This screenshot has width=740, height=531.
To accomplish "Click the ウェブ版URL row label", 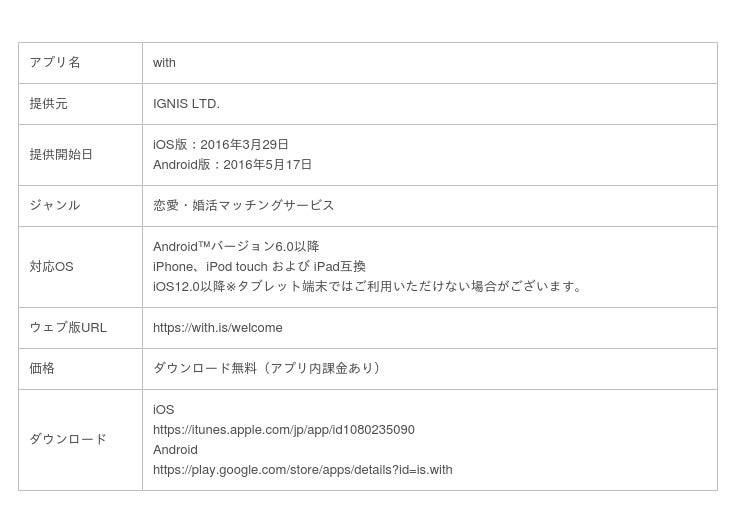I will (68, 328).
